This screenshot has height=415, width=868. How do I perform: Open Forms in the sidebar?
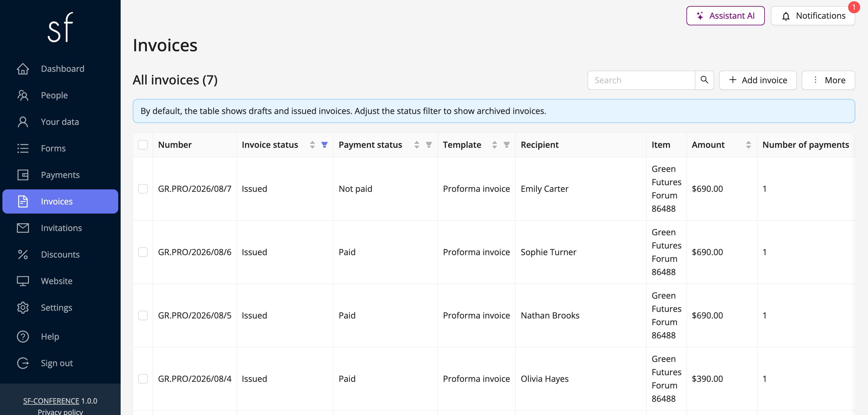coord(60,148)
